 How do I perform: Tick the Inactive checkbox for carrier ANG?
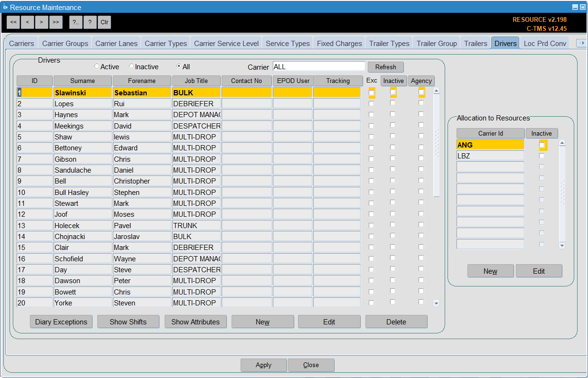point(541,145)
